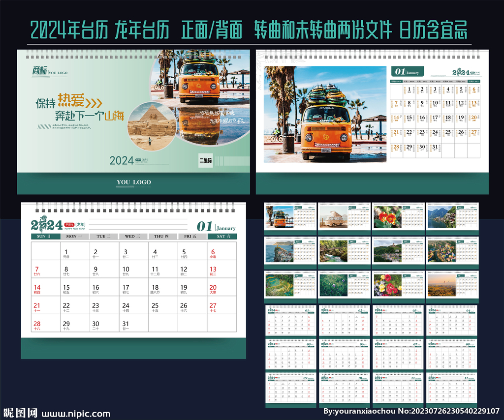The image size is (504, 420).
Task: Click the 'MON 一' header on the large calendar
Action: (75, 237)
